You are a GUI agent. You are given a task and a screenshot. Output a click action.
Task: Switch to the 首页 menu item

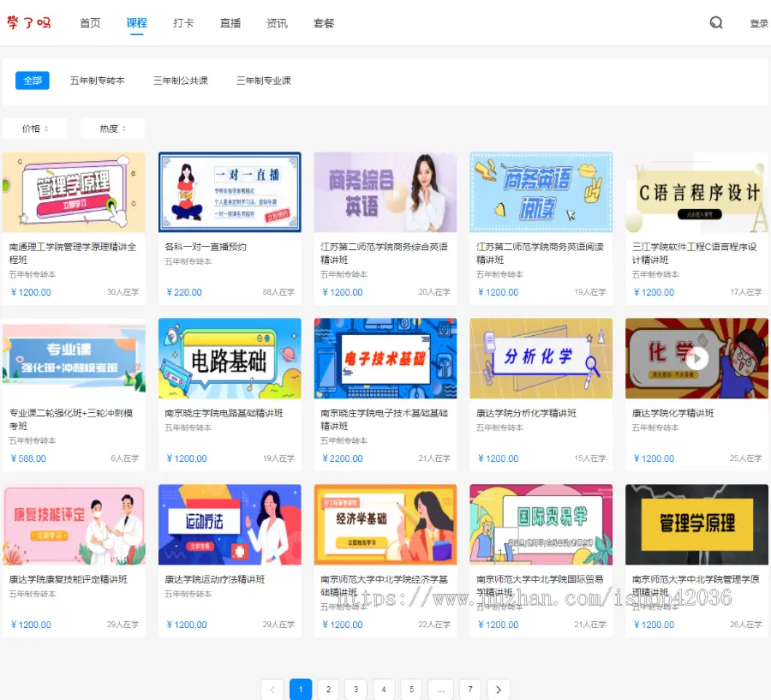[90, 23]
